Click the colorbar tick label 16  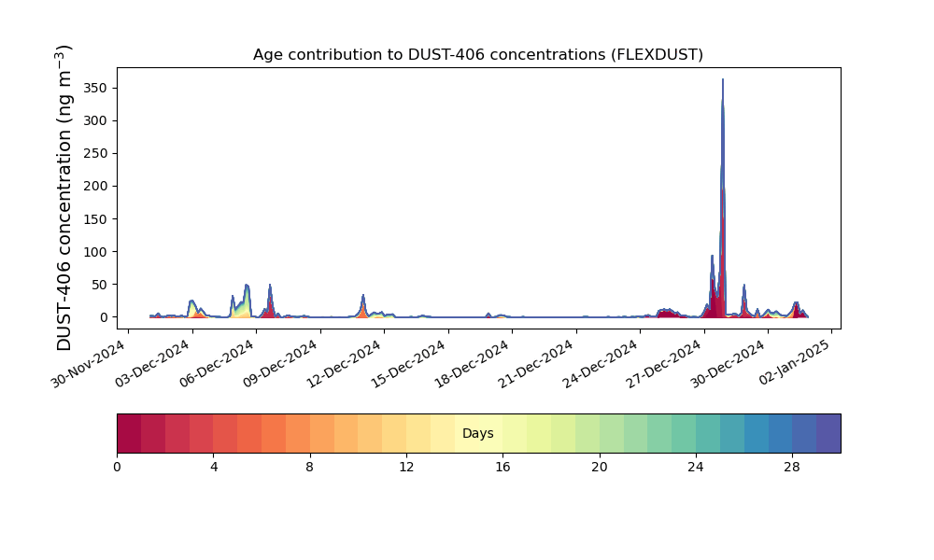tap(502, 468)
